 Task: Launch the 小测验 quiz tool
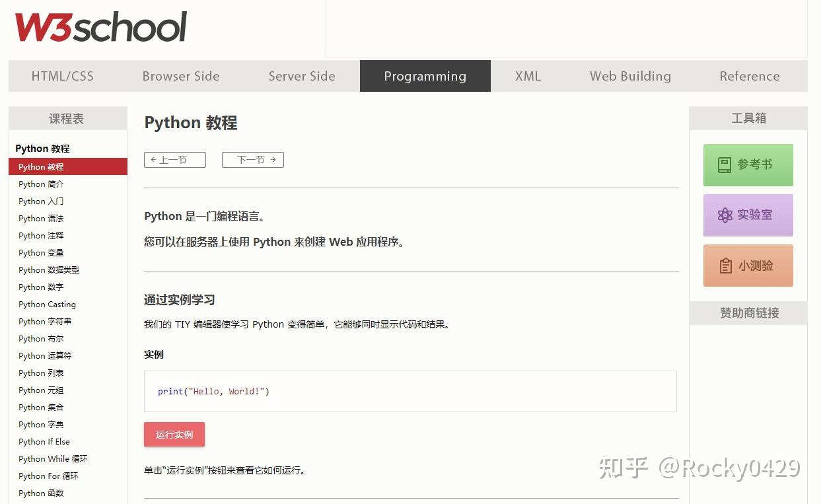[x=748, y=265]
